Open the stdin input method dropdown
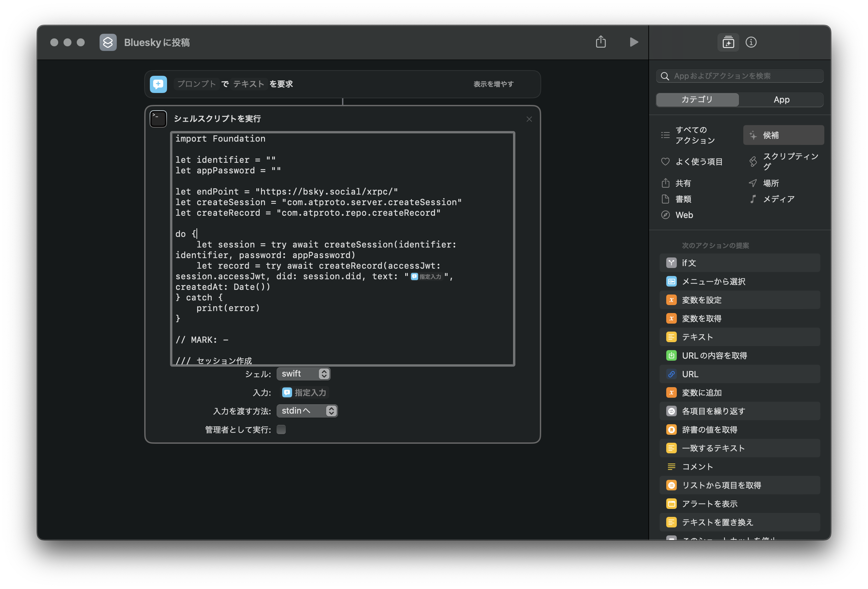The image size is (868, 589). 307,411
